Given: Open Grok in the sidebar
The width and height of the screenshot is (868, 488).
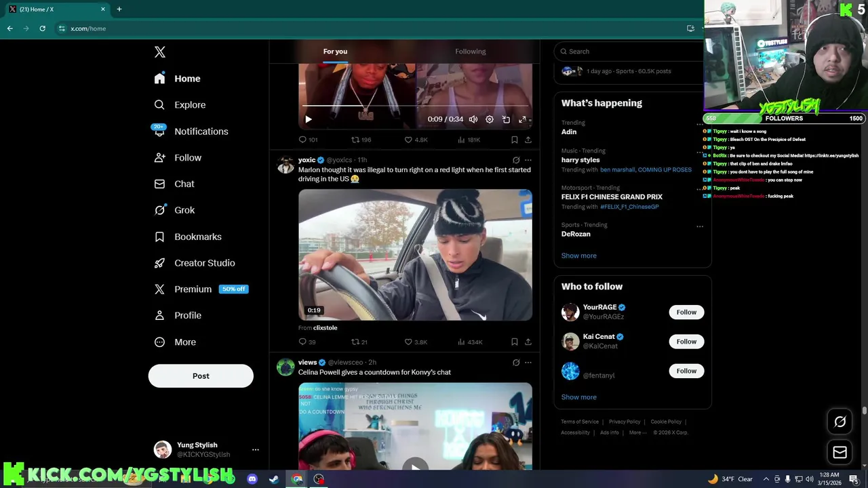Looking at the screenshot, I should [174, 210].
